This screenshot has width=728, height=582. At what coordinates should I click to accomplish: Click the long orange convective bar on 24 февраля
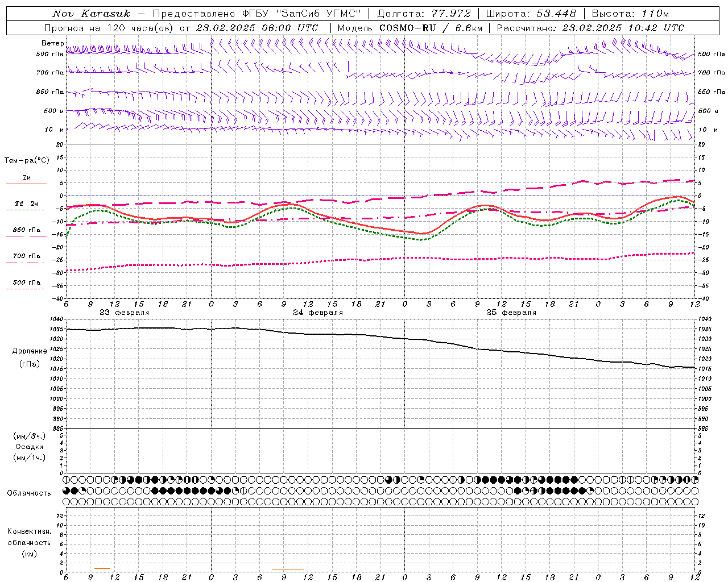coord(288,569)
